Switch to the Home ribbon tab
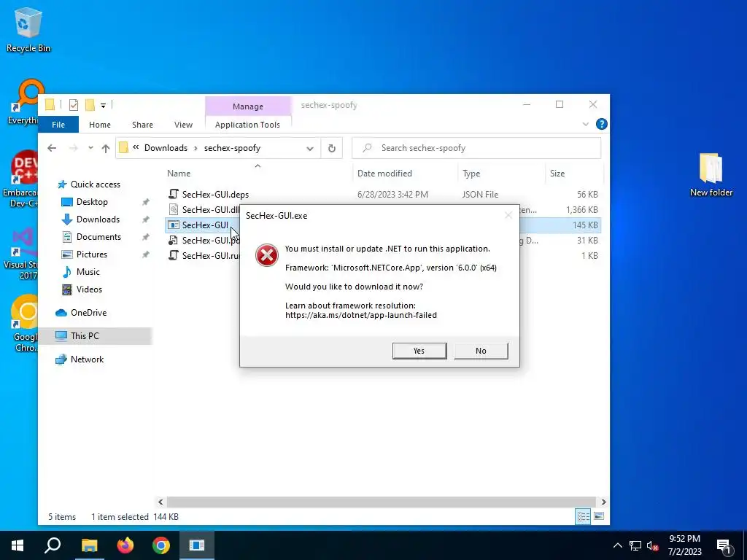747x560 pixels. pyautogui.click(x=99, y=125)
